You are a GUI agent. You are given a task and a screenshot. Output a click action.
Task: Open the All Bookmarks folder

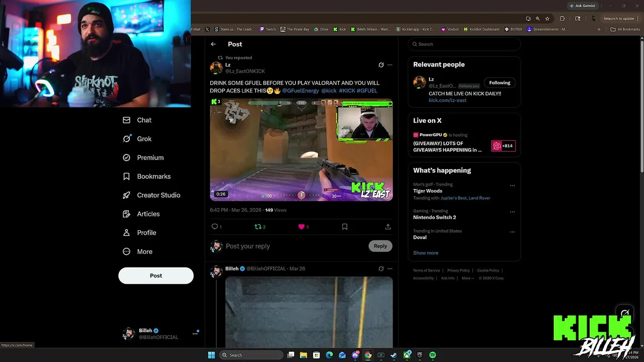pyautogui.click(x=625, y=29)
